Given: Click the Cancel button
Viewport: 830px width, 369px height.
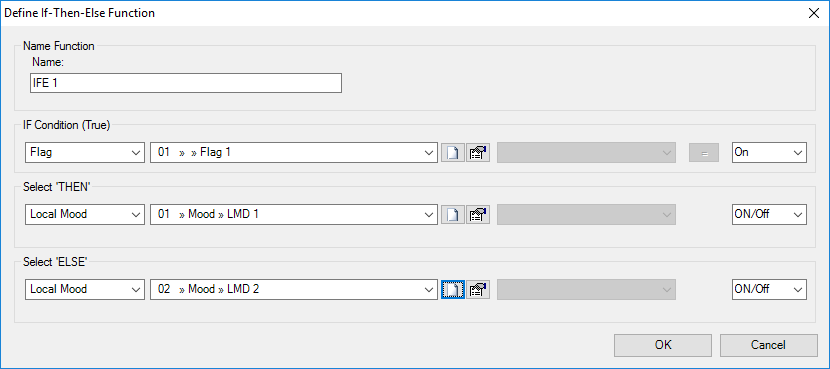Looking at the screenshot, I should pyautogui.click(x=769, y=345).
